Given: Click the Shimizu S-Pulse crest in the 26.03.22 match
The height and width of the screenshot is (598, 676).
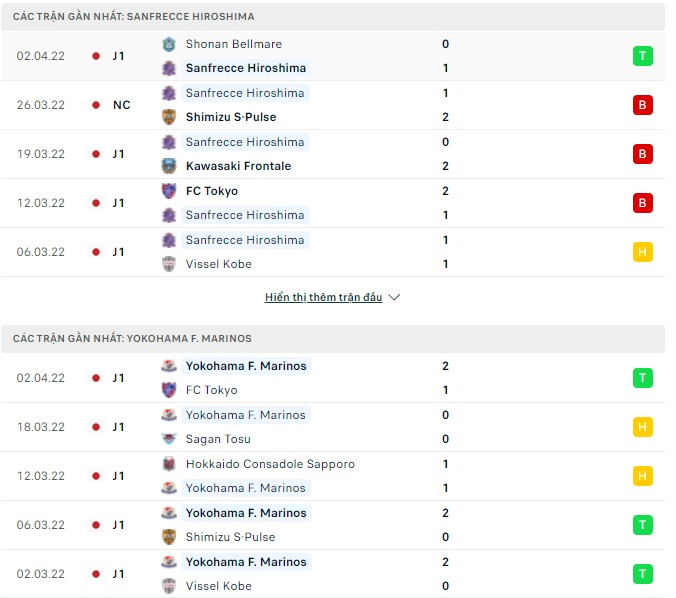Looking at the screenshot, I should (x=168, y=117).
